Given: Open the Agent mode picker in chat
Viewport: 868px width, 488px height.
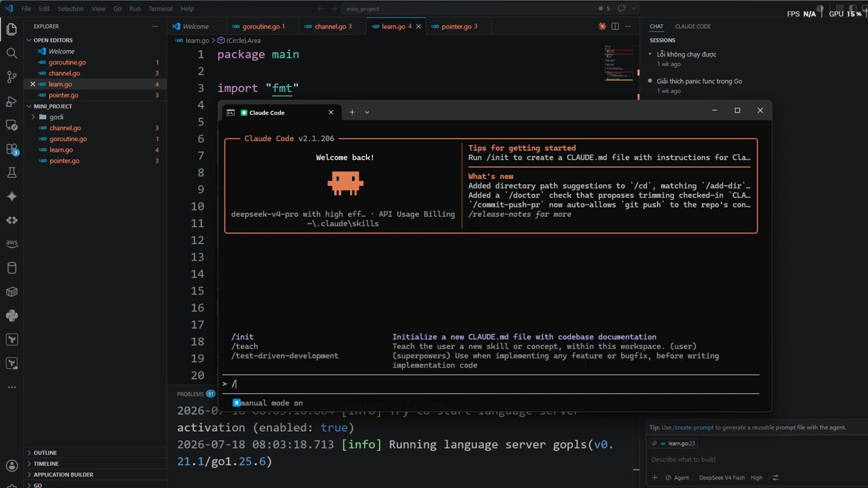Looking at the screenshot, I should pyautogui.click(x=677, y=477).
